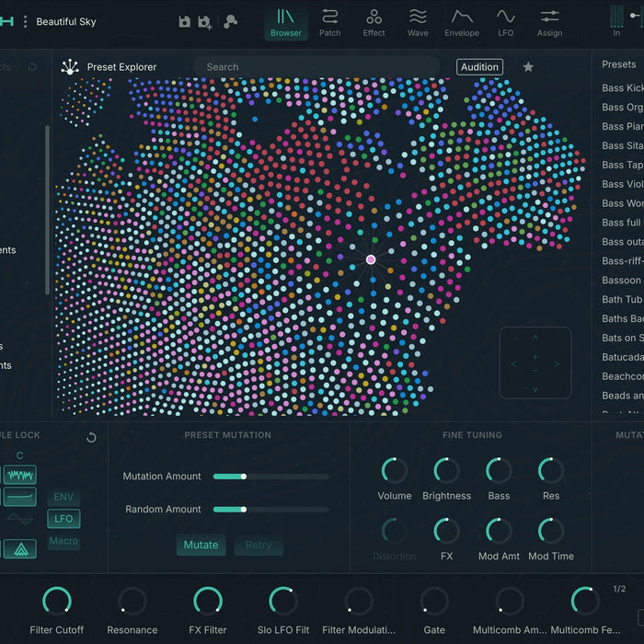Screen dimensions: 644x644
Task: Click the Mod Amt knob
Action: (499, 531)
